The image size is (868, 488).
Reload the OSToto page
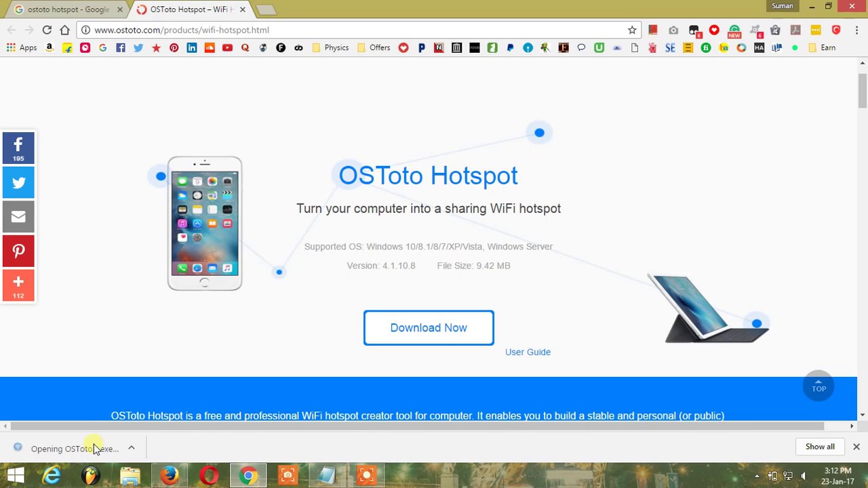47,30
